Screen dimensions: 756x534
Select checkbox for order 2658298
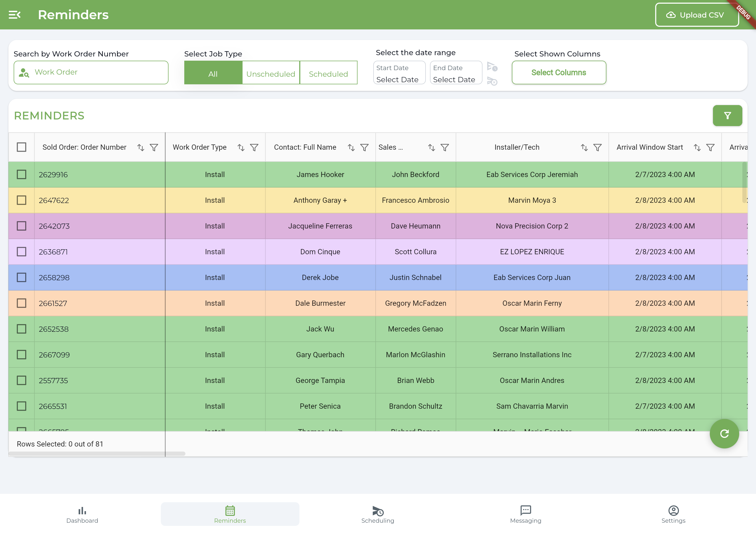tap(22, 277)
